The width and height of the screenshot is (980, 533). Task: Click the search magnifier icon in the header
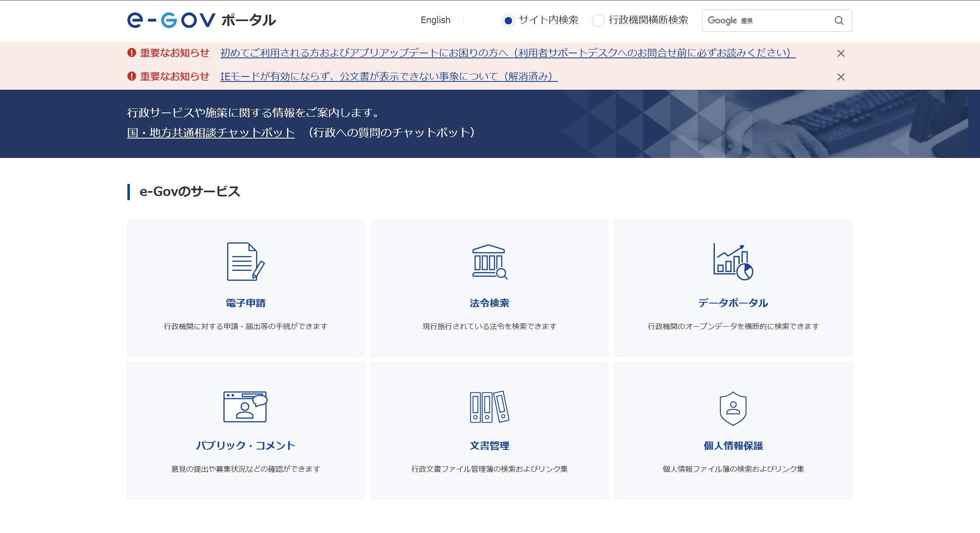839,21
